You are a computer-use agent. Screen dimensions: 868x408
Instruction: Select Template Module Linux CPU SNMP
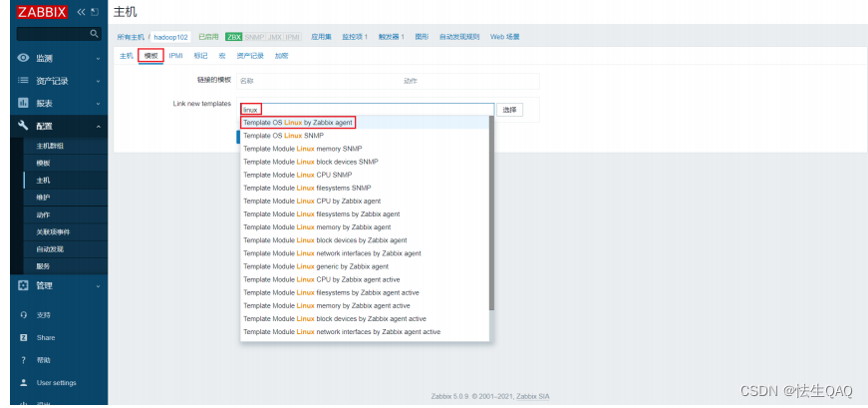pos(365,175)
